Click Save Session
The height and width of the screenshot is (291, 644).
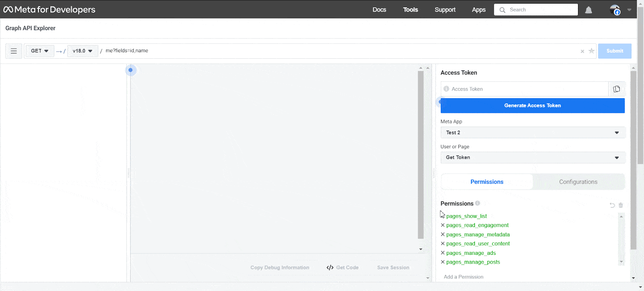pyautogui.click(x=393, y=268)
